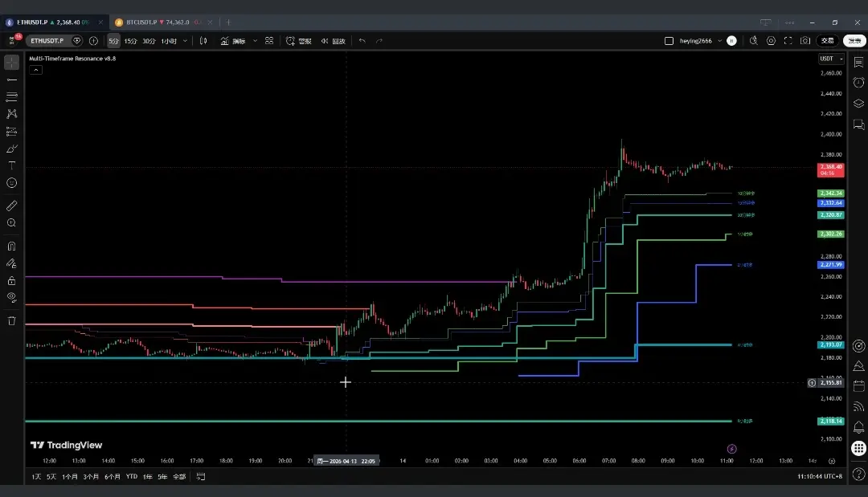Select the 3个月 date range
Viewport: 868px width, 497px height.
point(91,477)
